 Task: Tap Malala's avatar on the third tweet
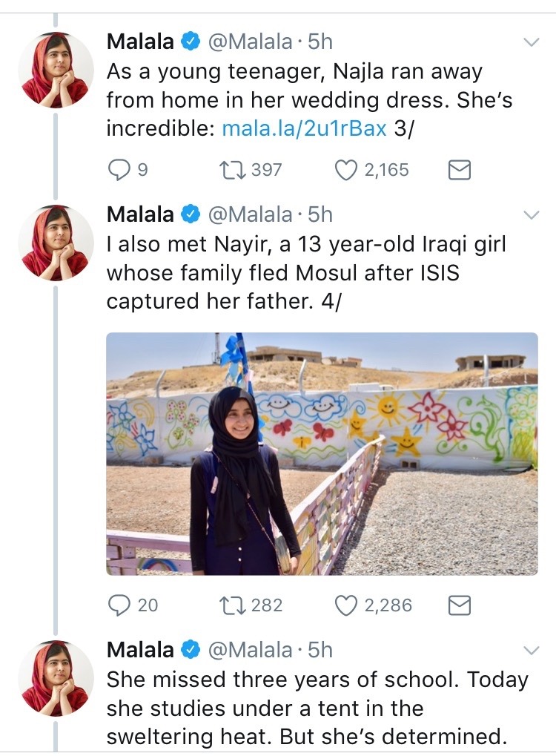coord(56,679)
